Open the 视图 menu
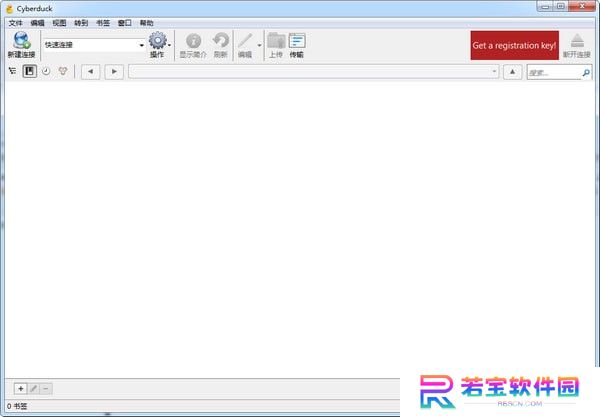The image size is (600, 417). pos(59,23)
